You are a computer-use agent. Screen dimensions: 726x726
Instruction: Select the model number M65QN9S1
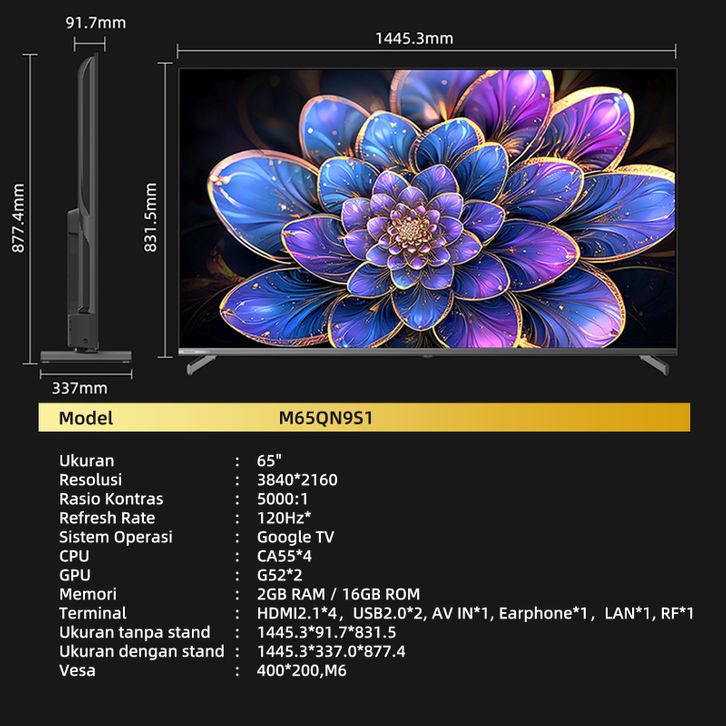[326, 418]
